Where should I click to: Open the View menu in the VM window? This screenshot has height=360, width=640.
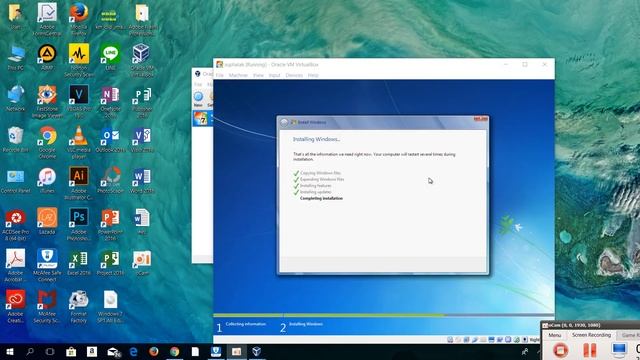pos(258,76)
